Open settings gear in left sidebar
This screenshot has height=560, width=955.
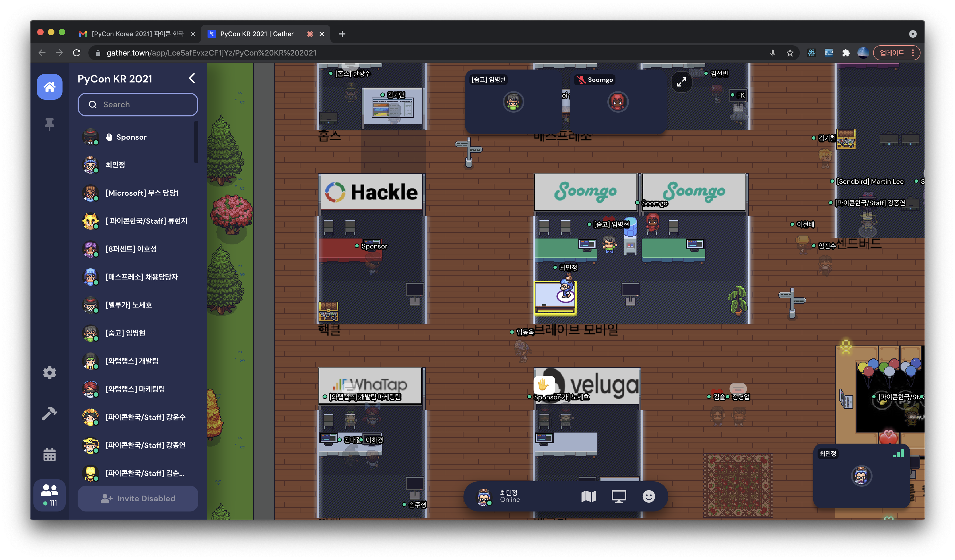[49, 373]
